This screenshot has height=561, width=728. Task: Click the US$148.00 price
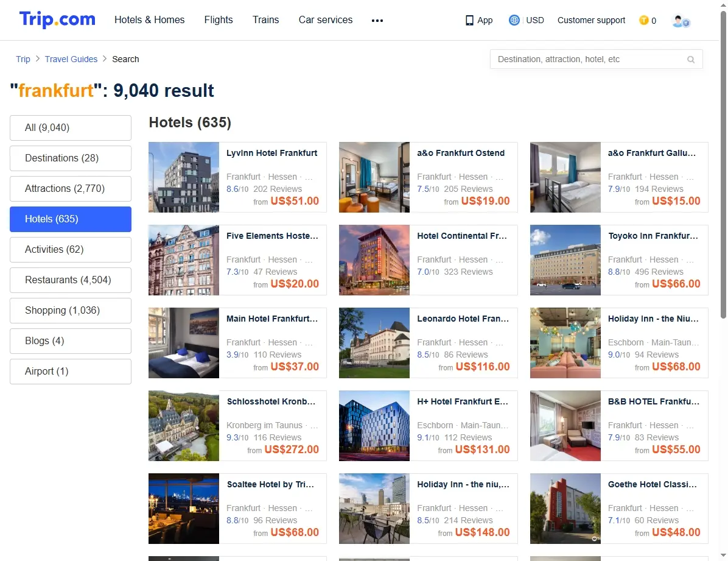pyautogui.click(x=483, y=532)
